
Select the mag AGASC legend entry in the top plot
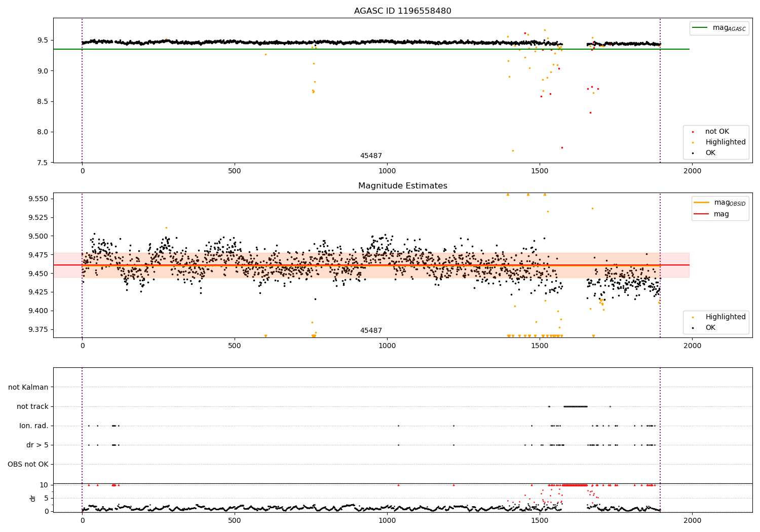(719, 28)
